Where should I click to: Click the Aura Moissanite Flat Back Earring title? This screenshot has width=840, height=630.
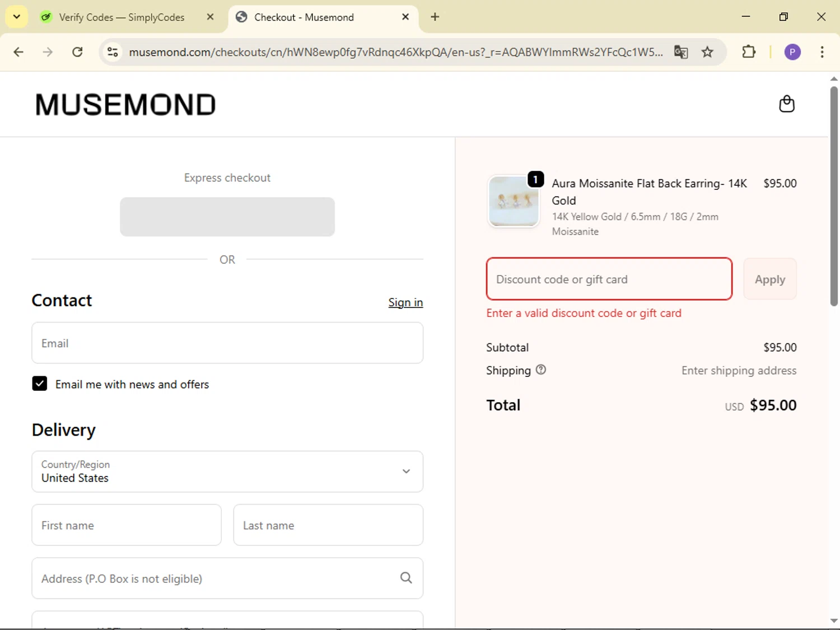[x=650, y=192]
